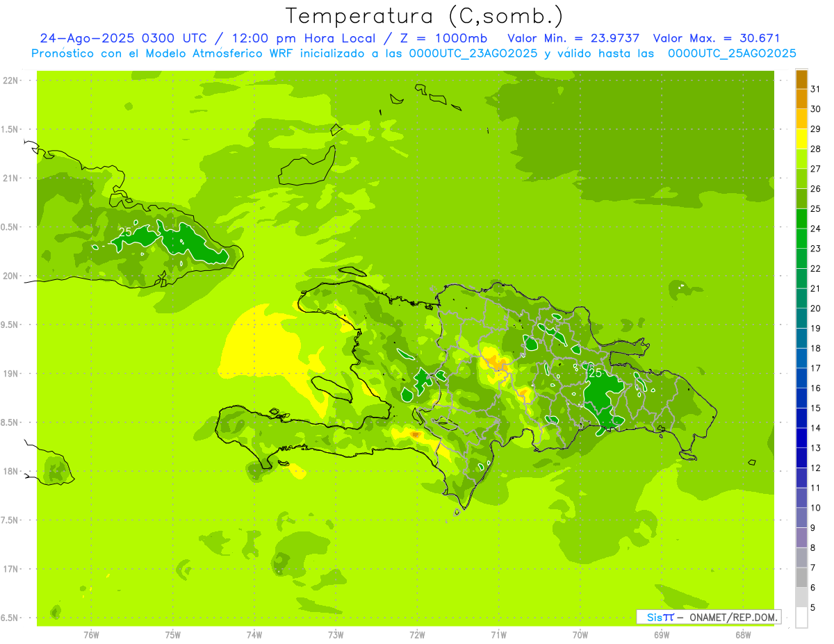Click the purple legend band between 9 and 10
The width and height of the screenshot is (834, 644).
[801, 518]
